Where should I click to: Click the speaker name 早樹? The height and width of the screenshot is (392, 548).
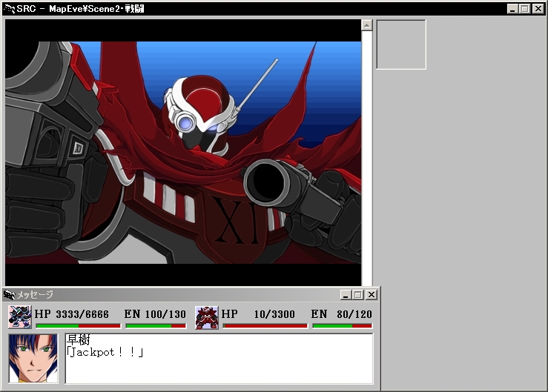(x=79, y=339)
